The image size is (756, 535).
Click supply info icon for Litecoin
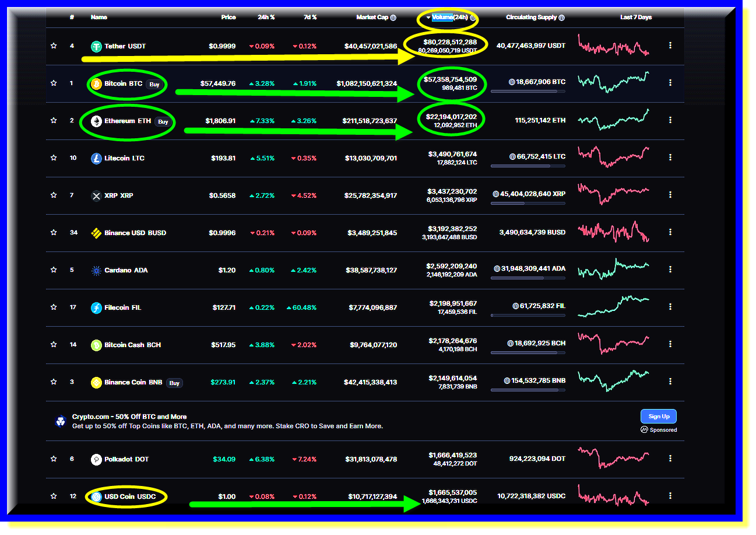[512, 157]
